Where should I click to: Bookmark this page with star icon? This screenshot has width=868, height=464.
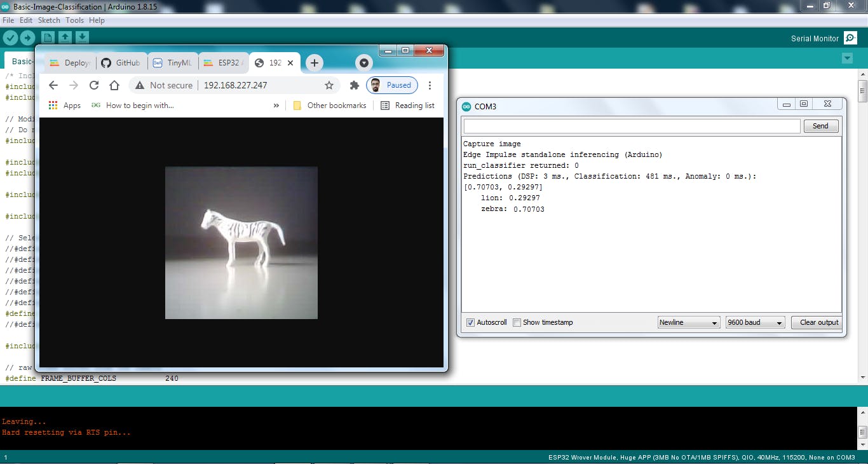[329, 85]
